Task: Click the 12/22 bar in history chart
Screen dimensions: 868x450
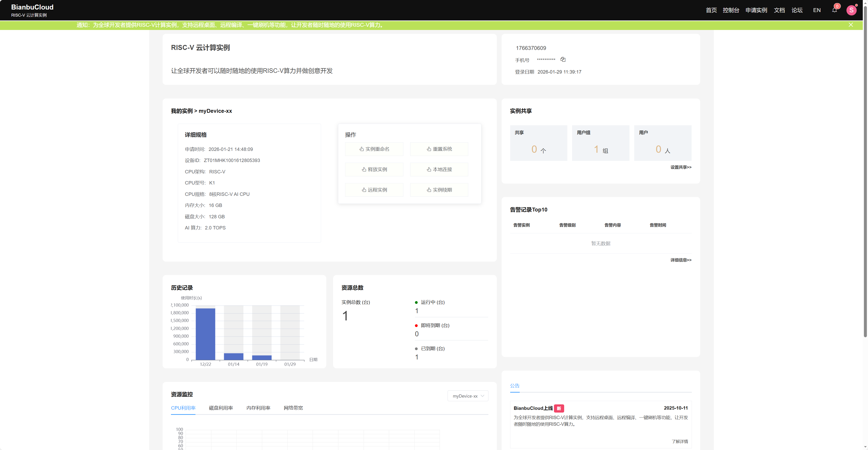Action: click(205, 334)
